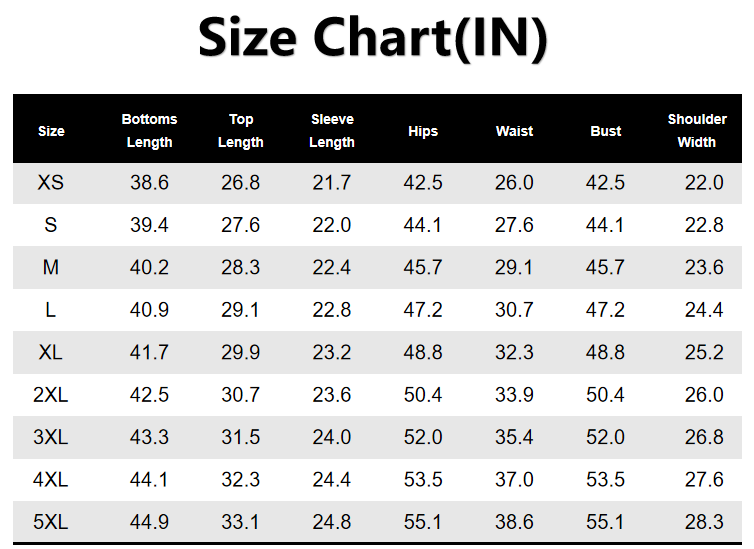This screenshot has width=754, height=549.
Task: Click the 4XL sleeve length value 24.4
Action: pos(332,480)
